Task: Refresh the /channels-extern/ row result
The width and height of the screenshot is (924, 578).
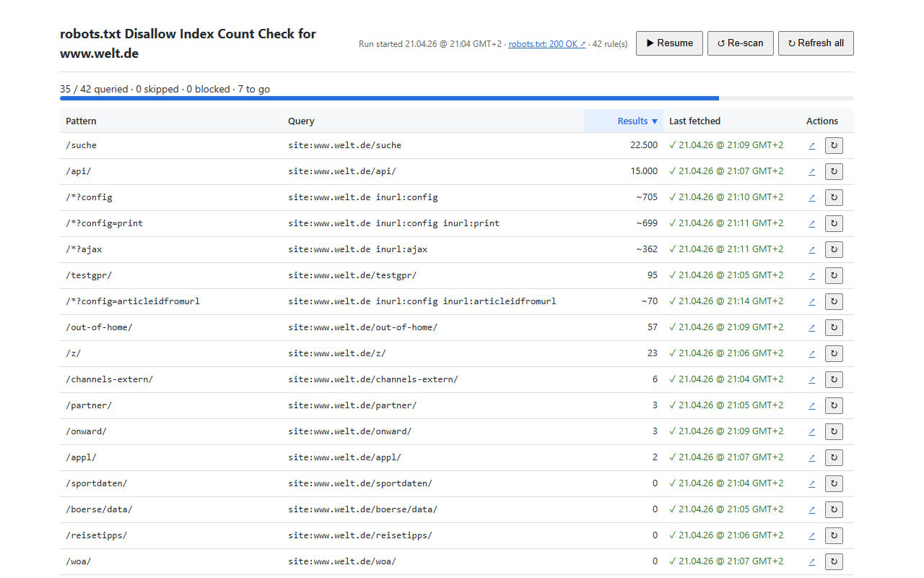Action: coord(834,380)
